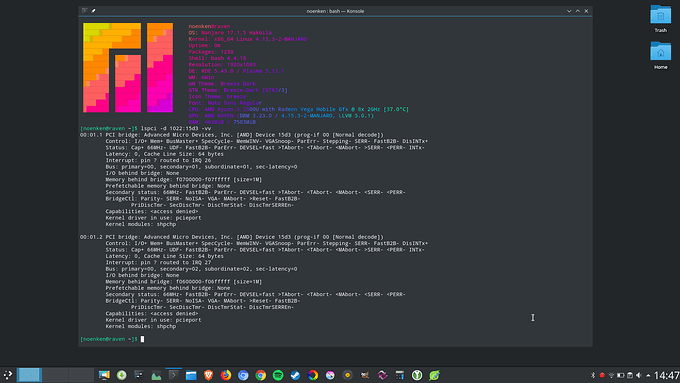Open the Dolphin file manager from the taskbar
The width and height of the screenshot is (680, 383).
click(x=191, y=375)
